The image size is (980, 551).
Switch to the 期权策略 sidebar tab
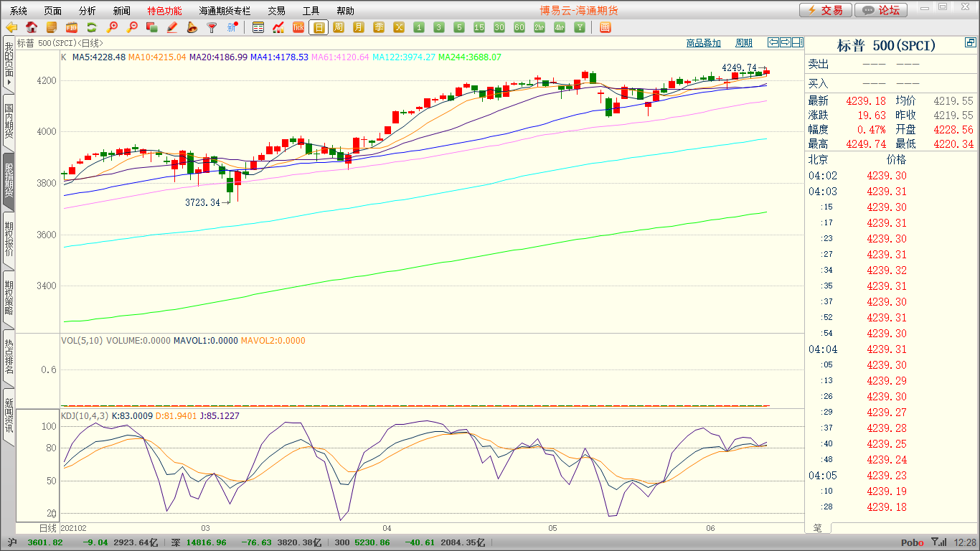9,298
